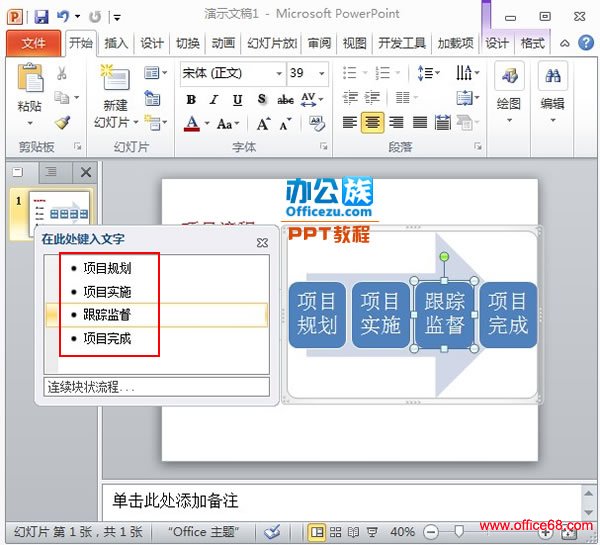Image resolution: width=600 pixels, height=545 pixels.
Task: Cut the selection with scissors icon
Action: [62, 73]
